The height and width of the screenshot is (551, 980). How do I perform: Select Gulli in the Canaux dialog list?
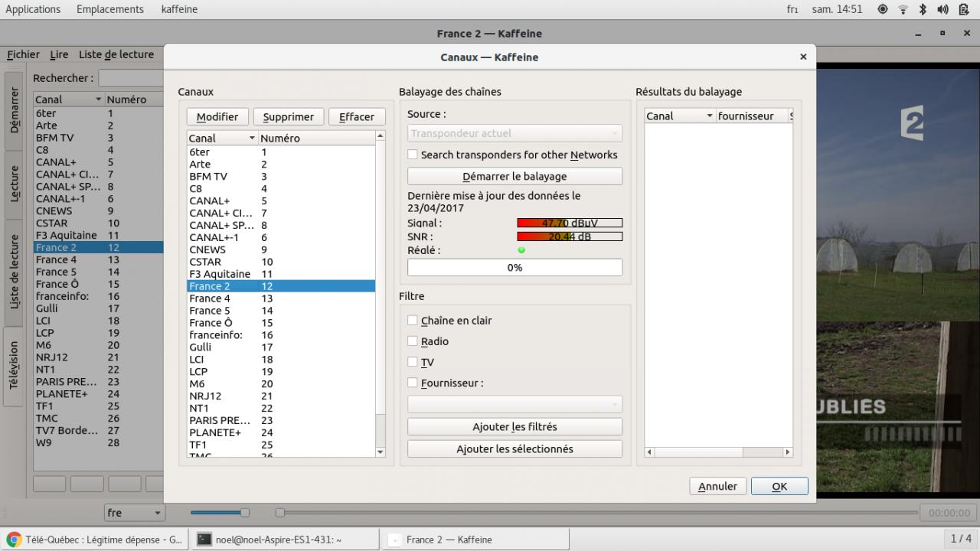pos(281,347)
